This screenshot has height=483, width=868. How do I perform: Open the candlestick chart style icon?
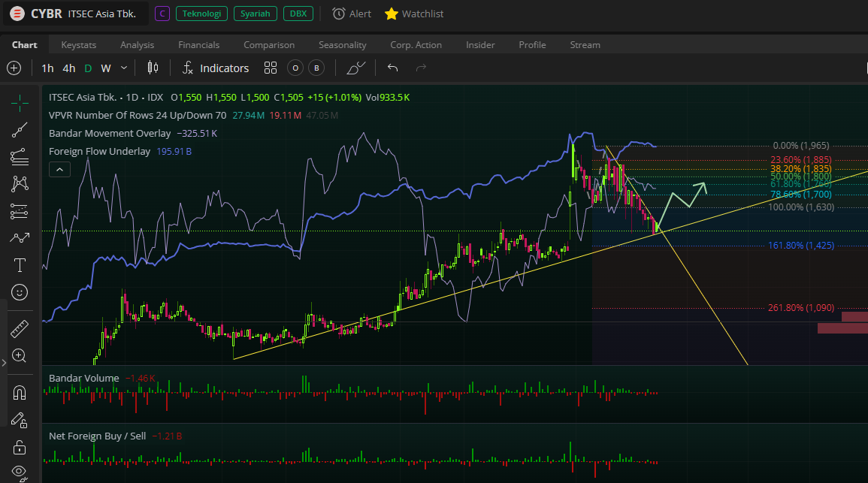(x=153, y=68)
